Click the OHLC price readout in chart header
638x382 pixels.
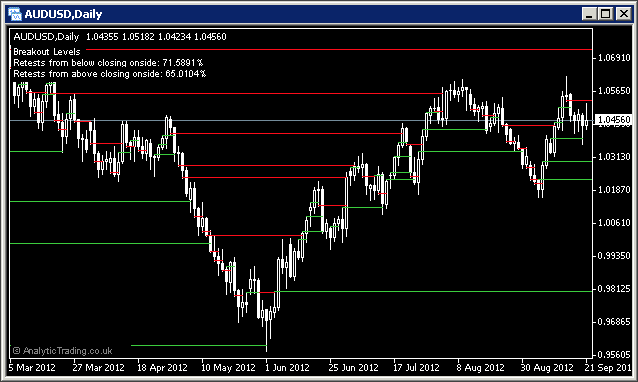[156, 37]
